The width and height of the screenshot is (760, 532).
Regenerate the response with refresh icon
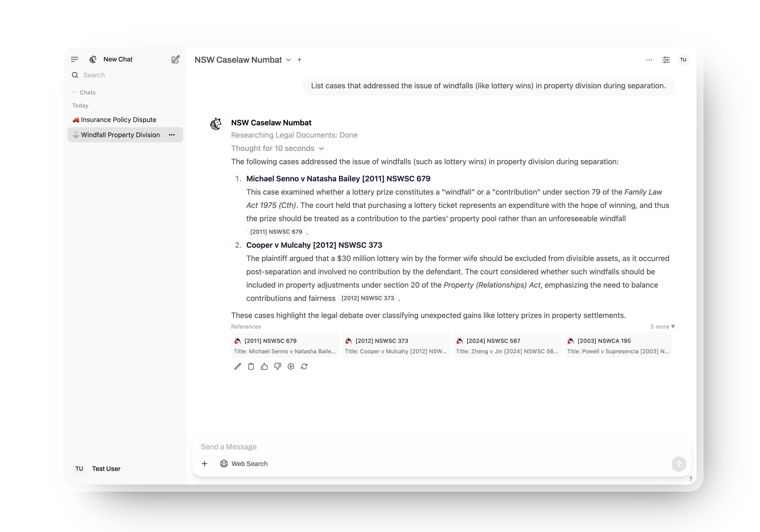pyautogui.click(x=304, y=366)
